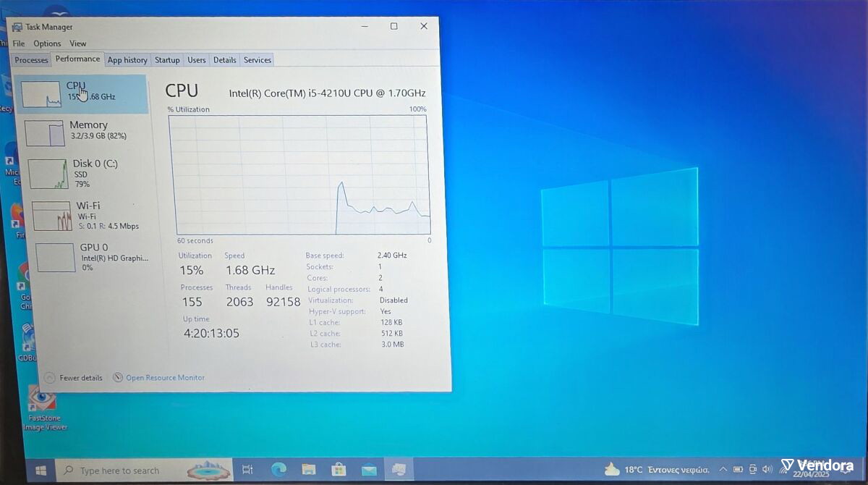The width and height of the screenshot is (868, 485).
Task: Switch to the Processes tab
Action: coord(31,60)
